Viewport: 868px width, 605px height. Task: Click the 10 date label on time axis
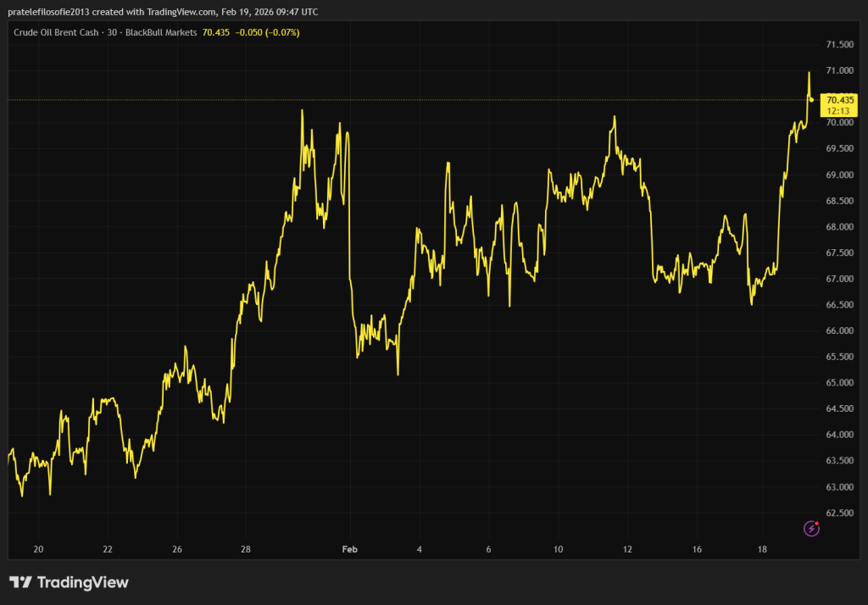point(558,549)
